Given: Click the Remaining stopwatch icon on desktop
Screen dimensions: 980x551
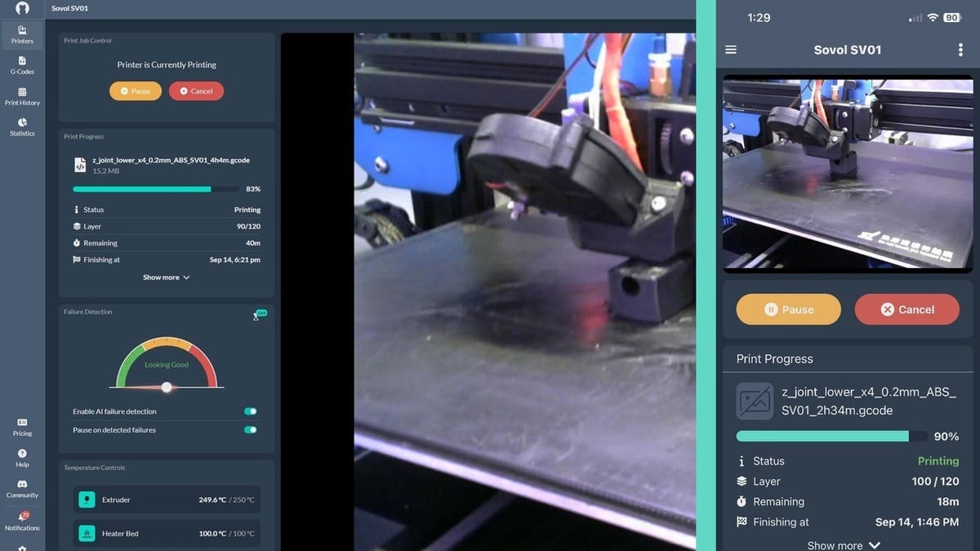Looking at the screenshot, I should pyautogui.click(x=77, y=243).
